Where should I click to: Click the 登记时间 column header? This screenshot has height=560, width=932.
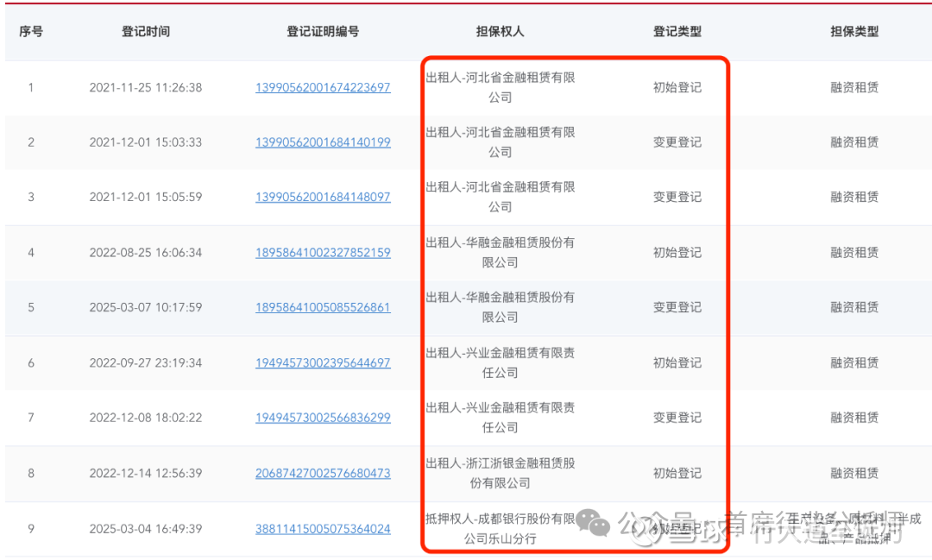146,32
